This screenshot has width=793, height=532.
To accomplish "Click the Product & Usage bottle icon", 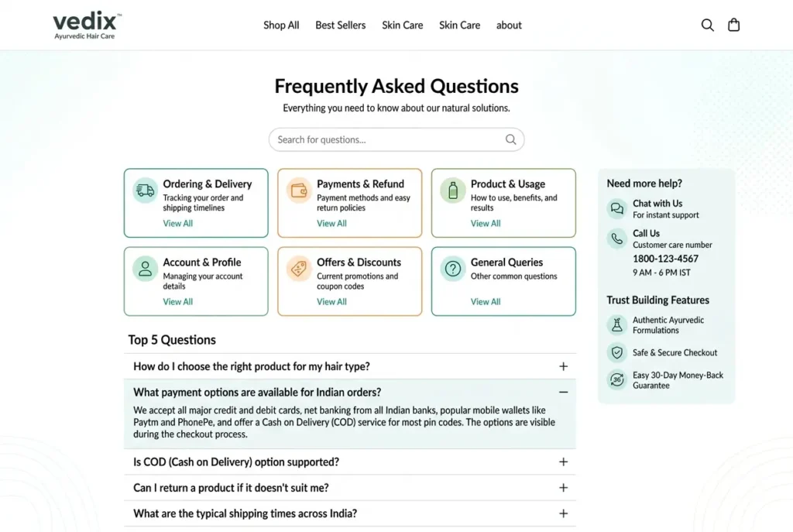I will coord(451,190).
